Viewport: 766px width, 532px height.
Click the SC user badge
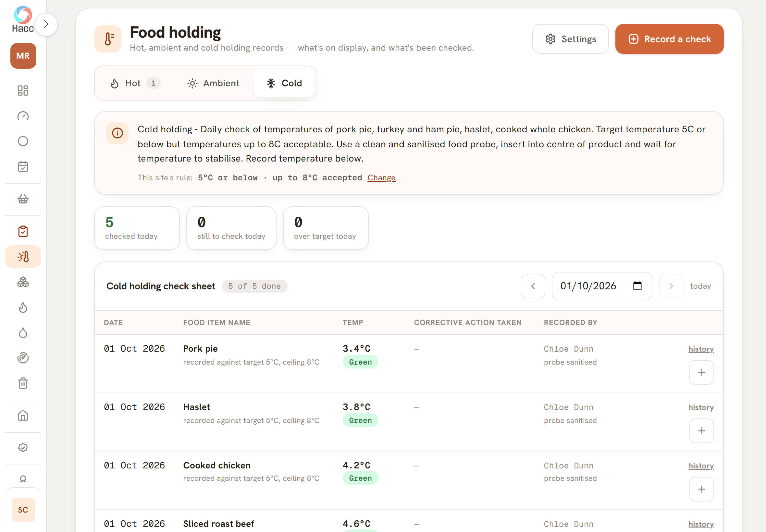pyautogui.click(x=23, y=510)
